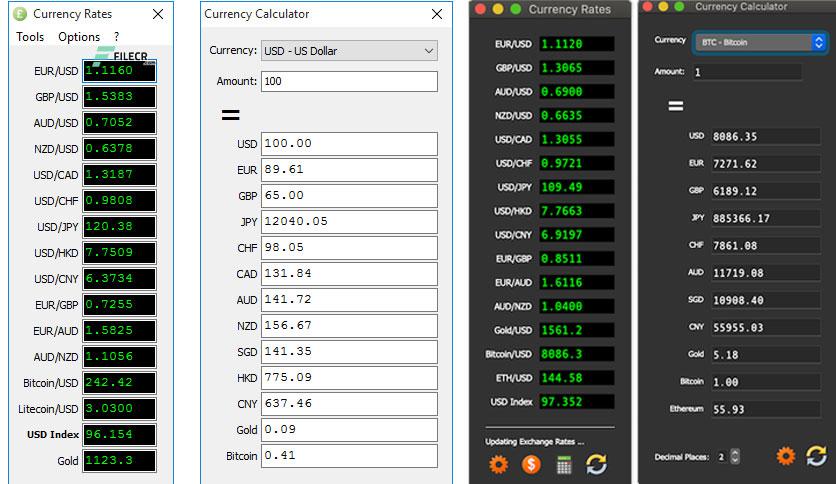Click the dark AUD result 11719.08
This screenshot has width=836, height=484.
coord(766,273)
